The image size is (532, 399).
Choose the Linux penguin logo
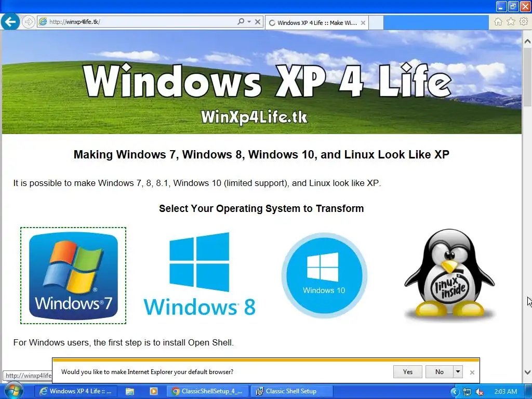pyautogui.click(x=450, y=274)
